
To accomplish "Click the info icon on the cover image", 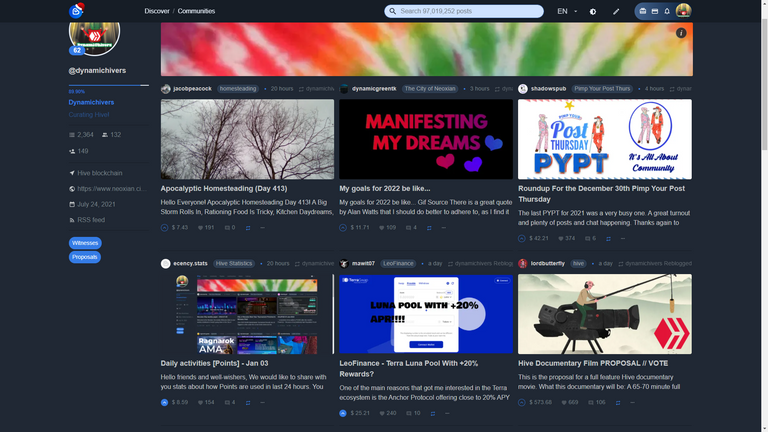I will (681, 33).
